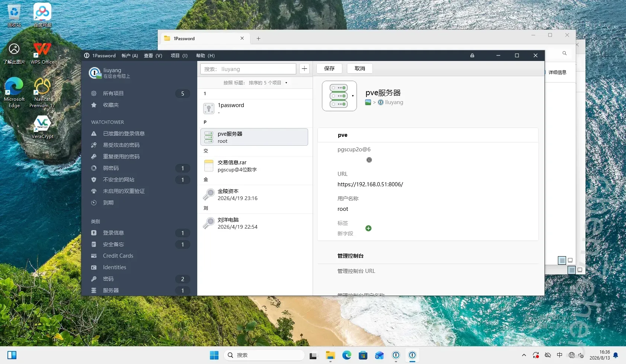Edit the pve服务器 title field
This screenshot has height=364, width=626.
(383, 93)
